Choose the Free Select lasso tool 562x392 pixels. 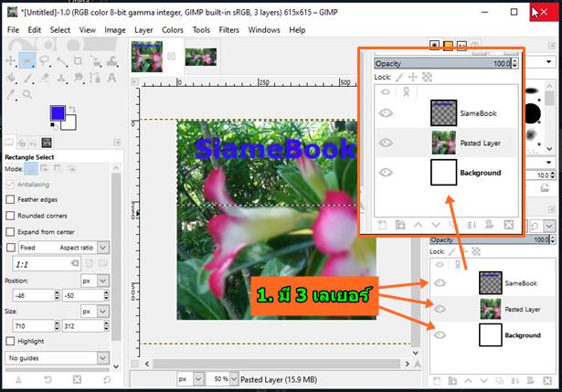click(x=45, y=60)
